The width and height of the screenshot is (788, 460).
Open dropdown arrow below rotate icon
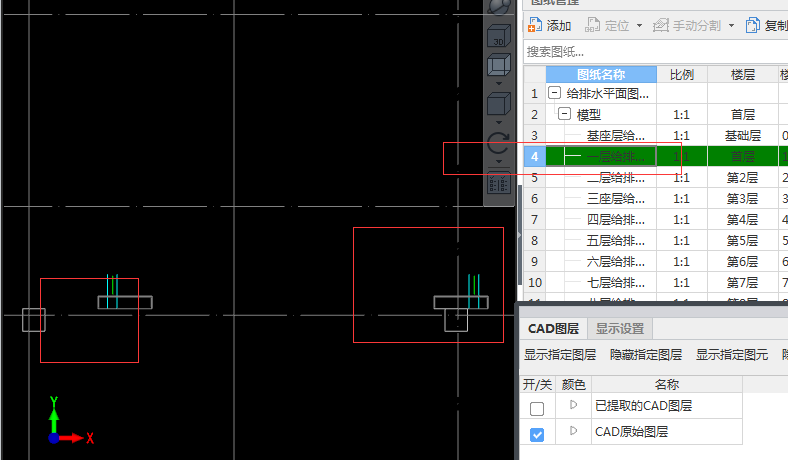pos(499,162)
